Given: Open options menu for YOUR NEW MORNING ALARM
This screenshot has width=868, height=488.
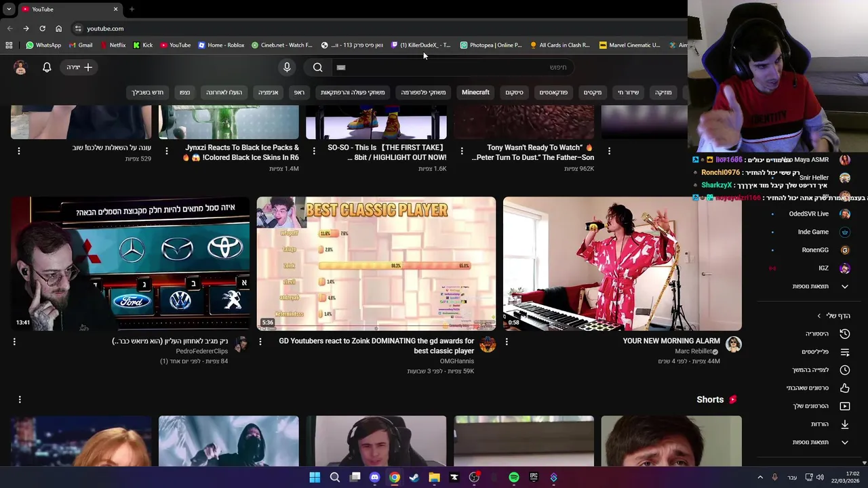Looking at the screenshot, I should 507,342.
